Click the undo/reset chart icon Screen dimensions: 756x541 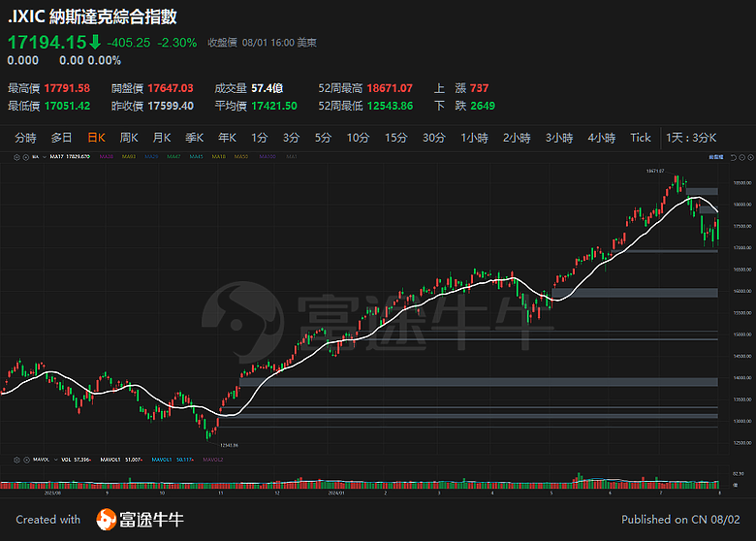(734, 157)
